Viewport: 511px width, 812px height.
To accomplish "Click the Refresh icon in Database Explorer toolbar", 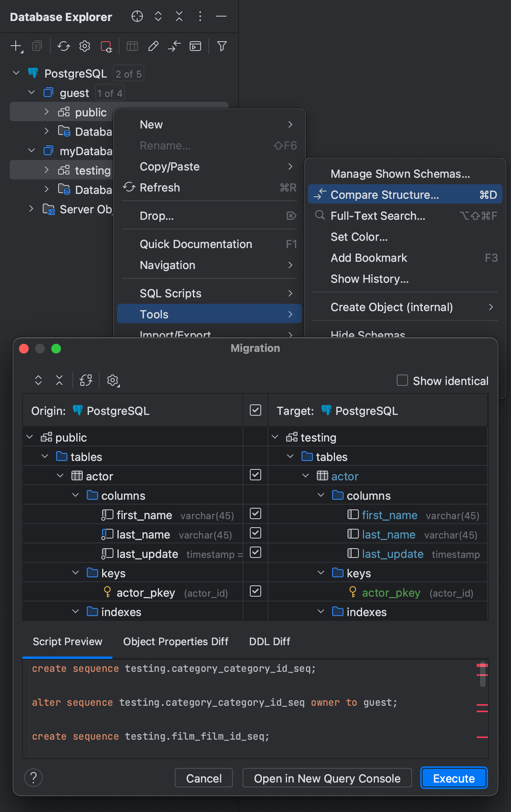I will [63, 46].
